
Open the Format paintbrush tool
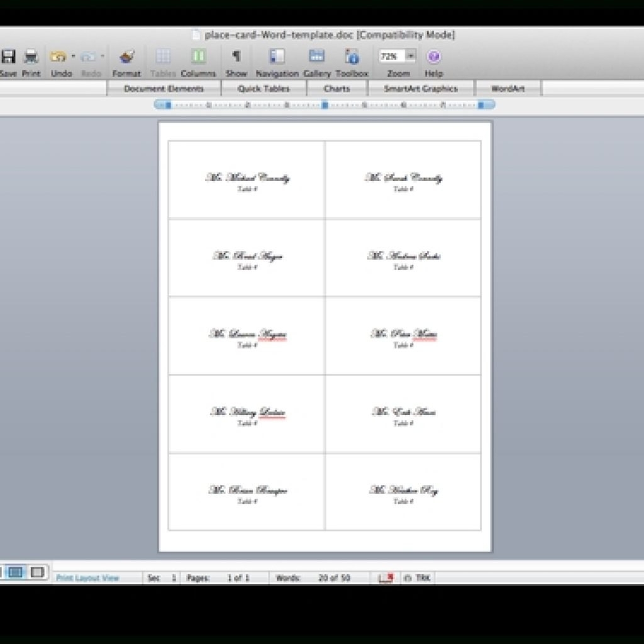click(x=126, y=57)
